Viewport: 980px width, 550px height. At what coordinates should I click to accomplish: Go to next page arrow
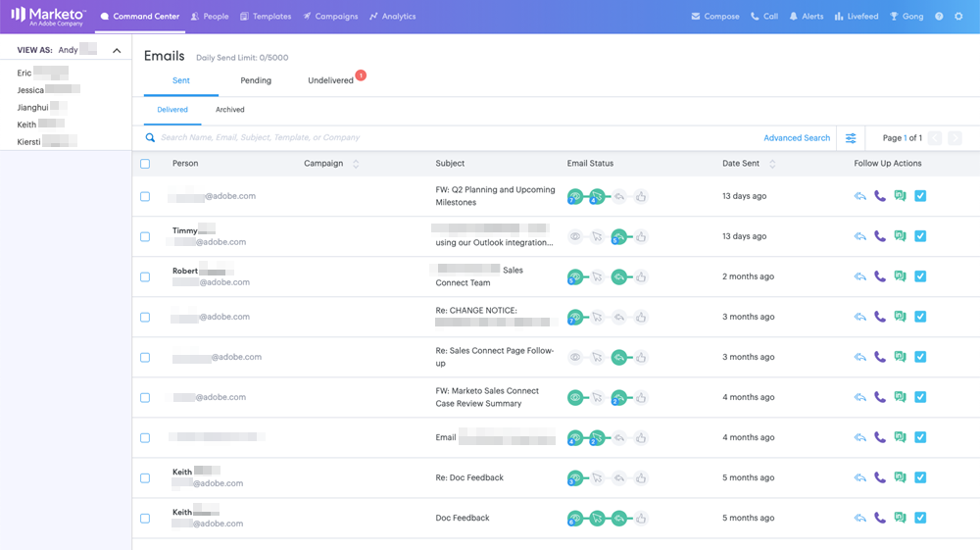[955, 138]
